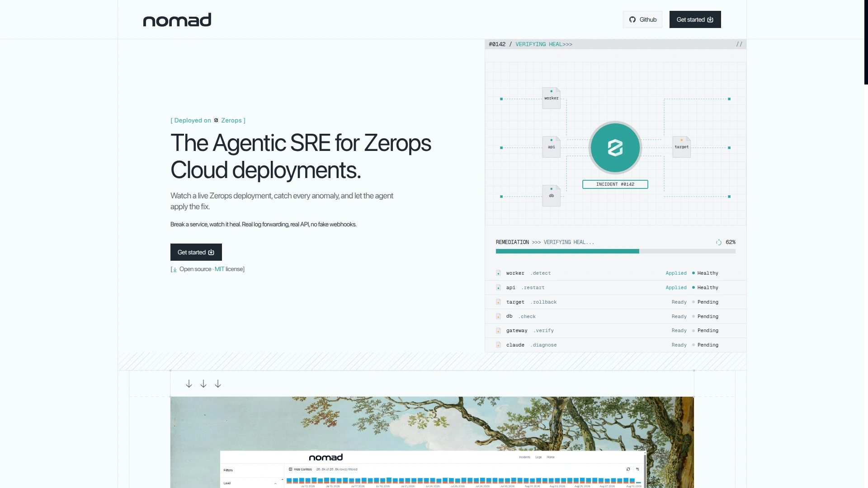Screen dimensions: 868x488
Task: Click the hero Get started button below the tagline
Action: (x=196, y=252)
